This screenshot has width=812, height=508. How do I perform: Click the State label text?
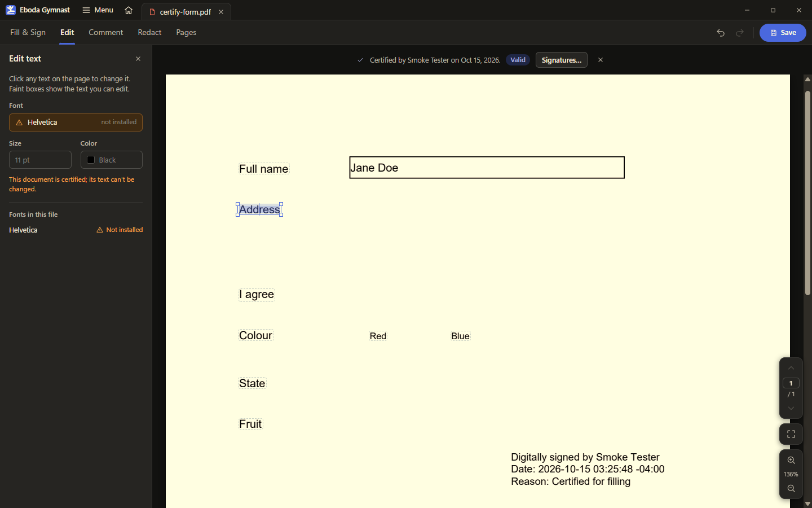[252, 383]
